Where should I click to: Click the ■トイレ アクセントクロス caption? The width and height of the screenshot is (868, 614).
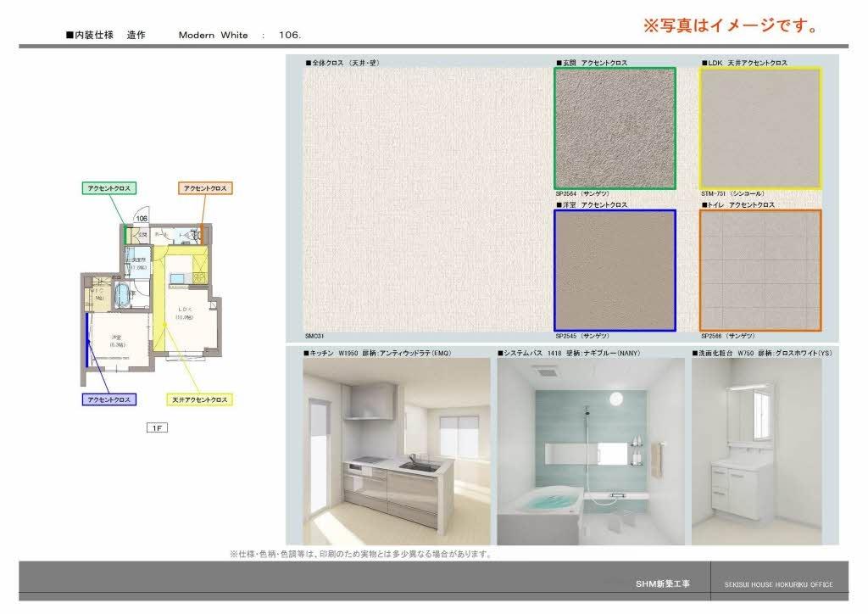click(738, 205)
